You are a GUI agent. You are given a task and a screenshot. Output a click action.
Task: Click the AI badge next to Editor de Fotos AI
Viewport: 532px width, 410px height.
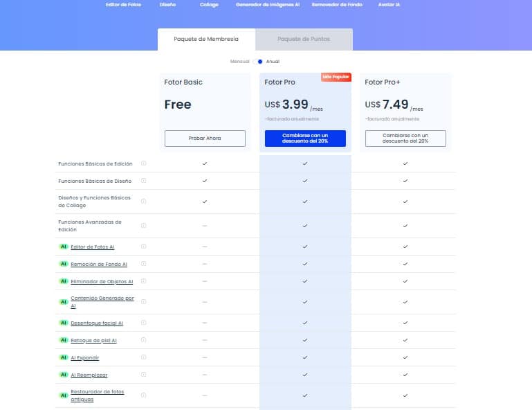click(x=64, y=247)
